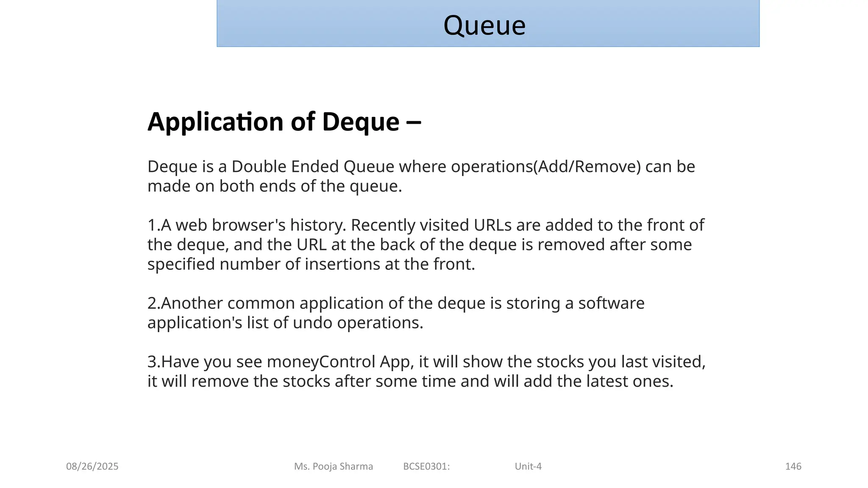Screen dimensions: 868x488
Task: Click the footer date 08/26/2025
Action: pyautogui.click(x=92, y=466)
